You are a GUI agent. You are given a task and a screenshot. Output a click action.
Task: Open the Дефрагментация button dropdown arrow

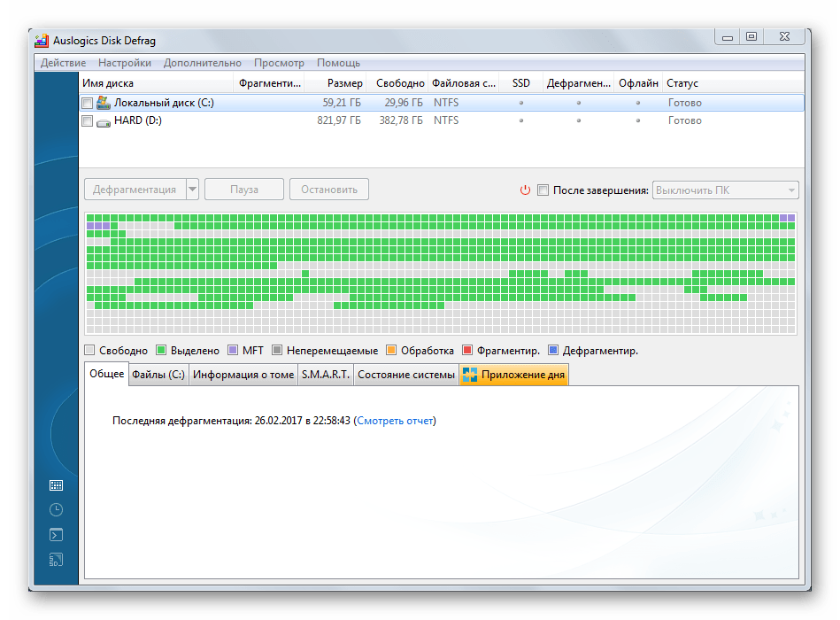(x=192, y=190)
